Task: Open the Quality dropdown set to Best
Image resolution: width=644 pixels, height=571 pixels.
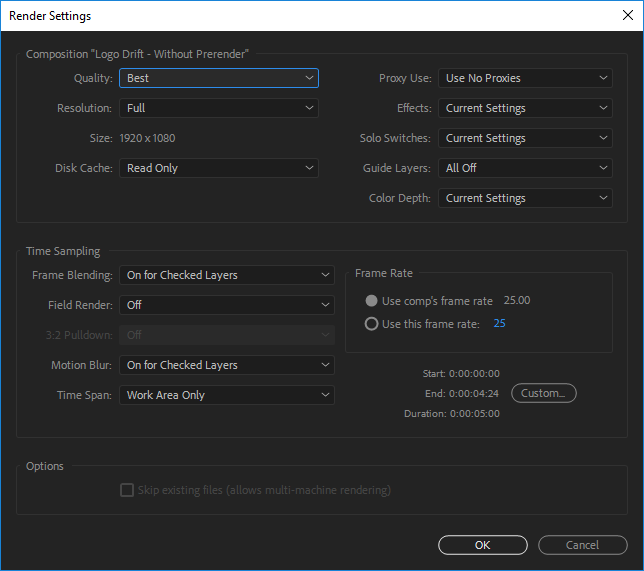Action: coord(218,78)
